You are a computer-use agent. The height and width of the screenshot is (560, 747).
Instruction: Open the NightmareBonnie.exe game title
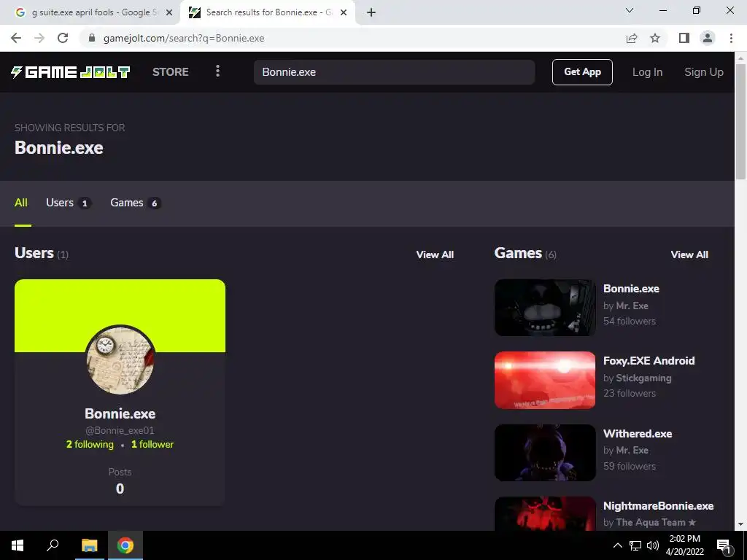click(x=659, y=506)
